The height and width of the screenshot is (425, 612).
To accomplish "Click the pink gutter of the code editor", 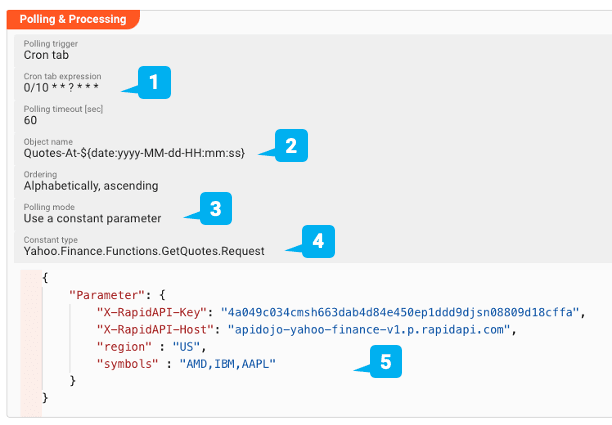I will coord(31,343).
